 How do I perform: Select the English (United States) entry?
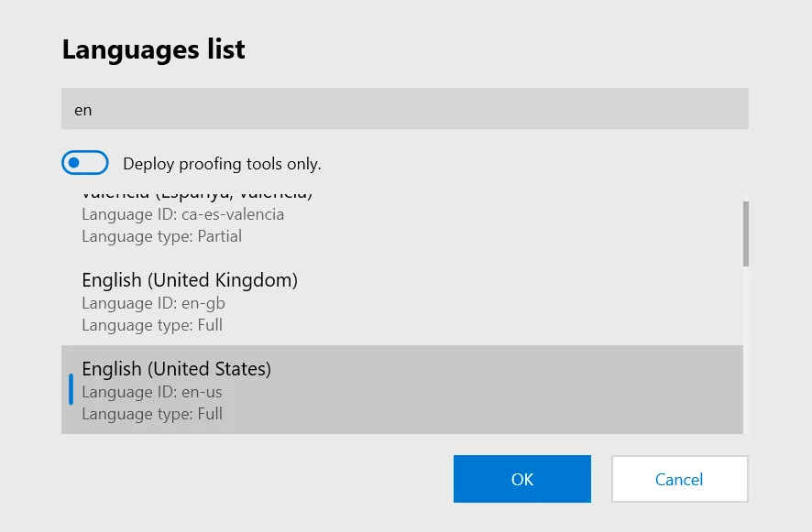tap(177, 369)
